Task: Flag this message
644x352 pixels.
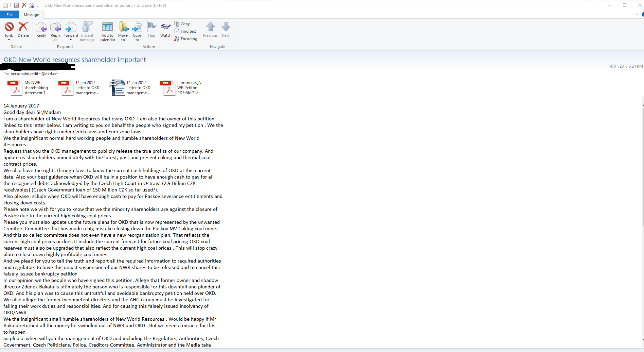Action: point(151,29)
